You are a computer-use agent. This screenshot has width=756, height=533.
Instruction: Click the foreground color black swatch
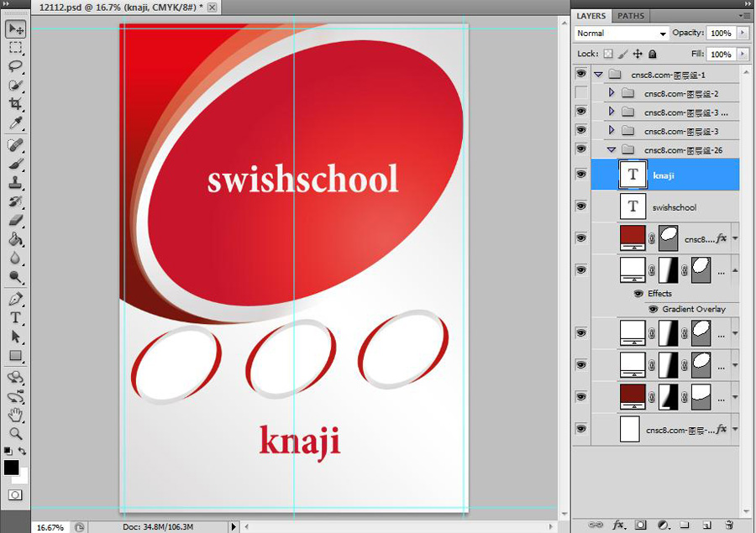coord(11,468)
